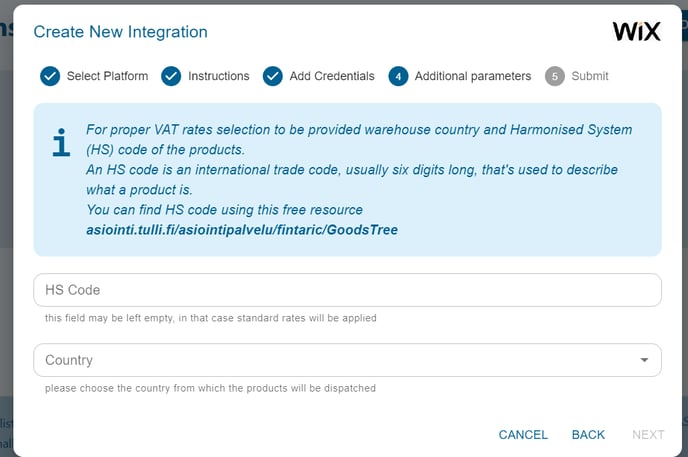Click the Instructions step checkmark icon
The image size is (688, 457).
point(171,76)
